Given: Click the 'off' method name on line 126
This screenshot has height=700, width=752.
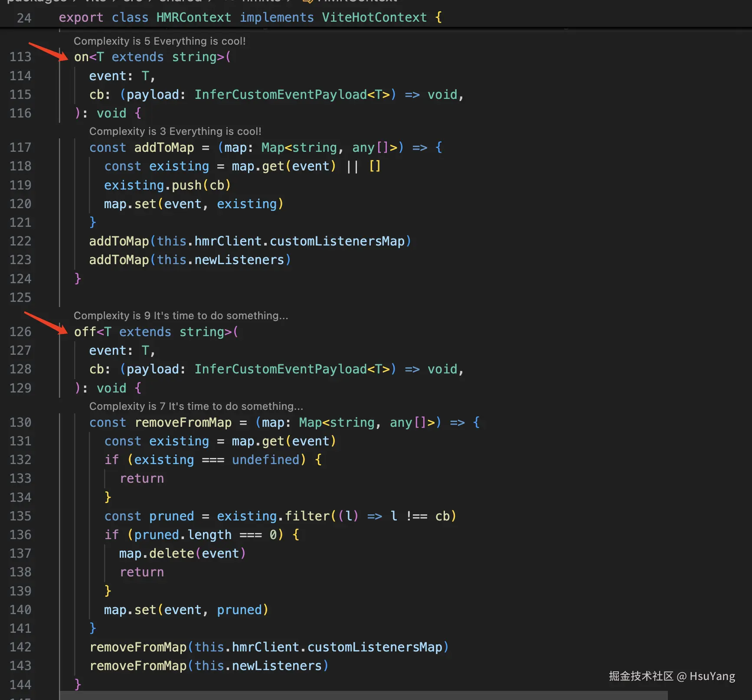Looking at the screenshot, I should tap(85, 332).
